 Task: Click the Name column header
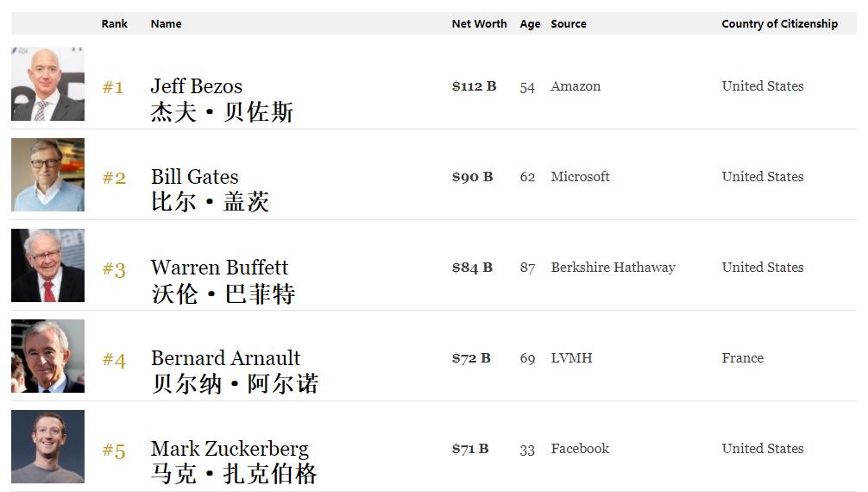166,24
